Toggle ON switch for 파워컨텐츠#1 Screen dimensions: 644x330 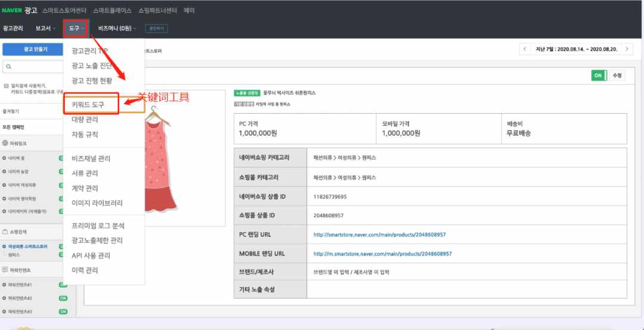tap(63, 285)
